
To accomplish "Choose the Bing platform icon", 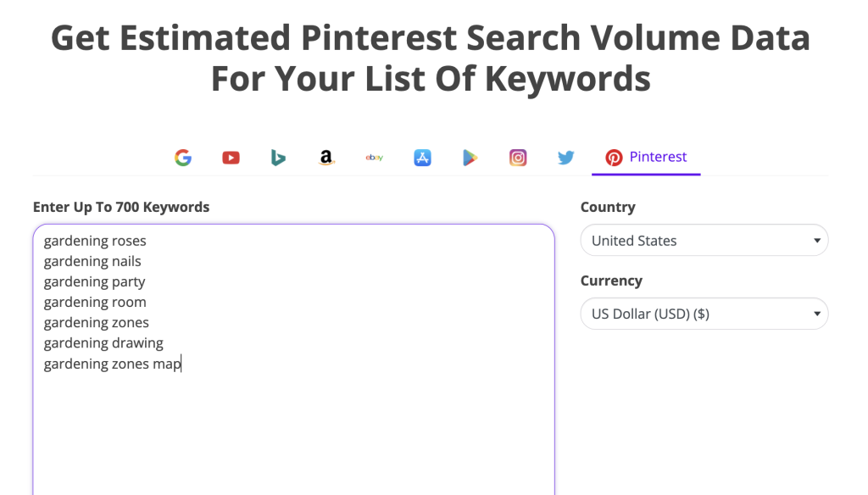I will [278, 158].
